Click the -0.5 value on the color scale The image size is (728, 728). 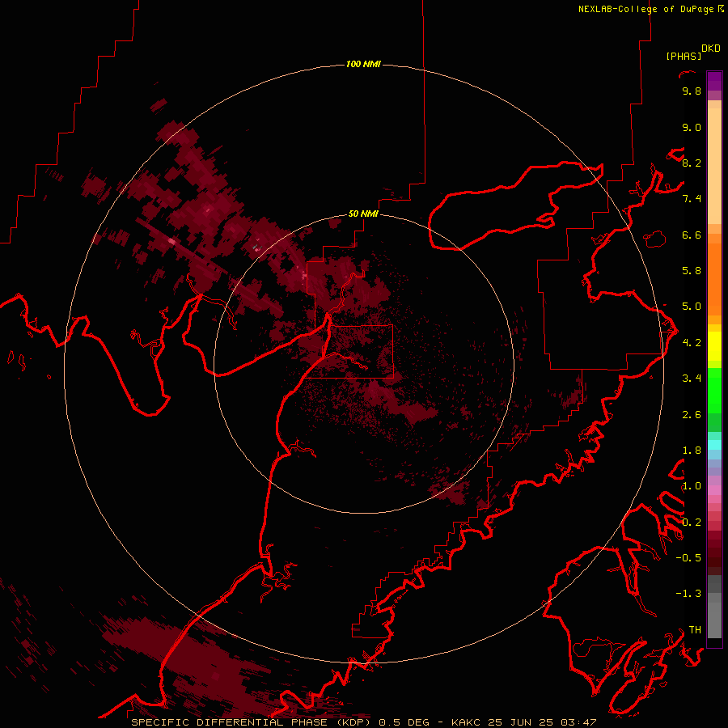(x=688, y=557)
